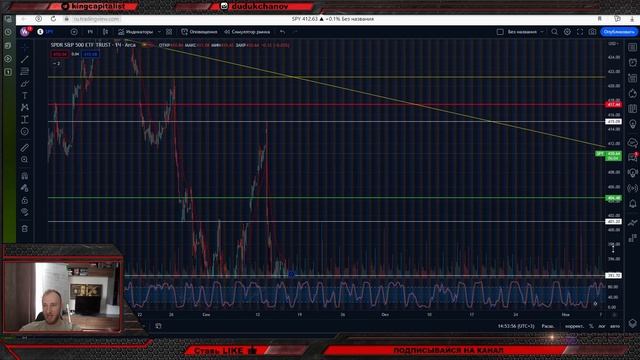640x360 pixels.
Task: Open chart settings gear
Action: pyautogui.click(x=567, y=31)
